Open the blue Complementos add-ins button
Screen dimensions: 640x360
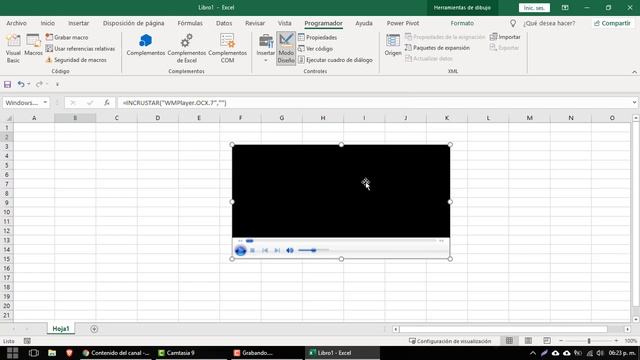pos(146,45)
